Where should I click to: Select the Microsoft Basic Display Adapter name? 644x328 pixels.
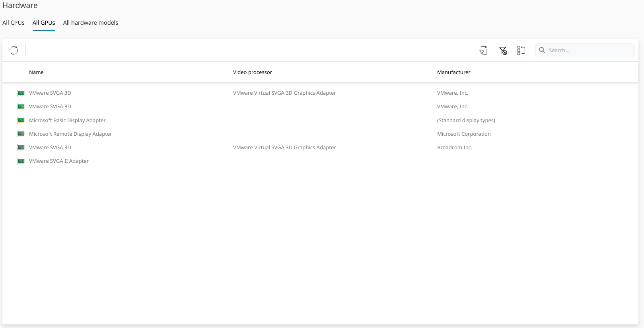pos(67,120)
